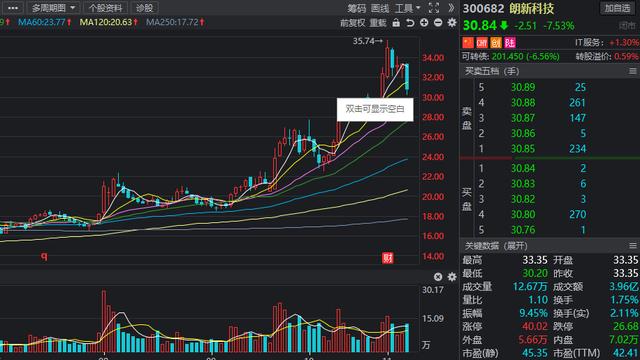Click the stock code 300682

click(483, 9)
